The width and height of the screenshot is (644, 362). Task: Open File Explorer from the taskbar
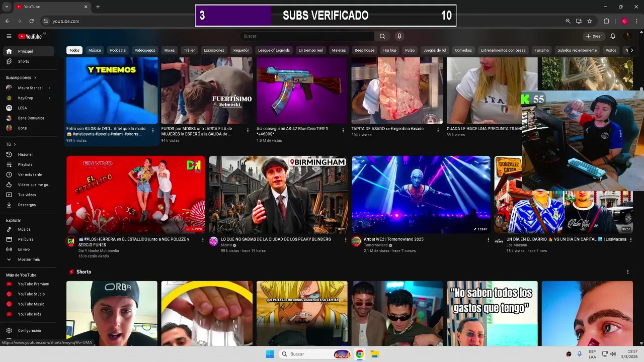[375, 354]
